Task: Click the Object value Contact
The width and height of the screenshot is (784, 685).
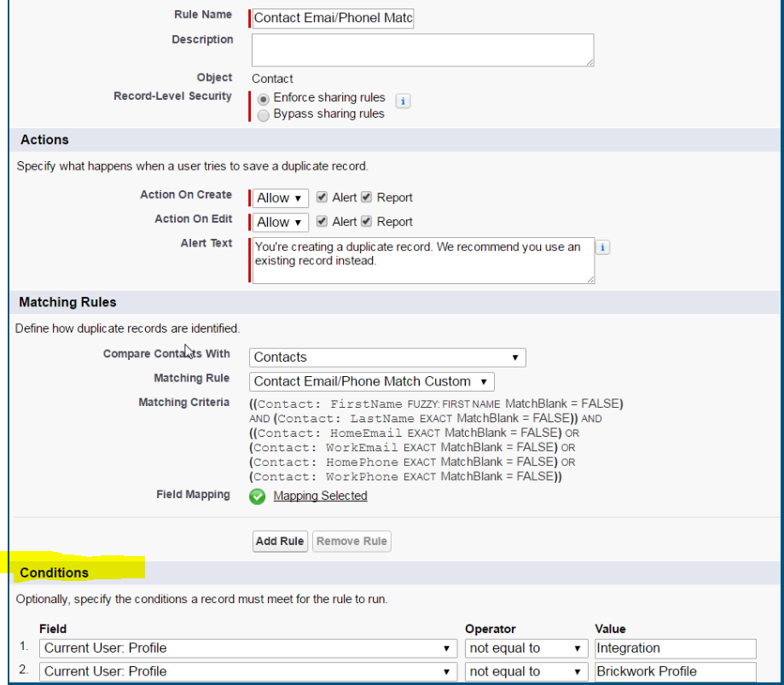Action: pos(272,78)
